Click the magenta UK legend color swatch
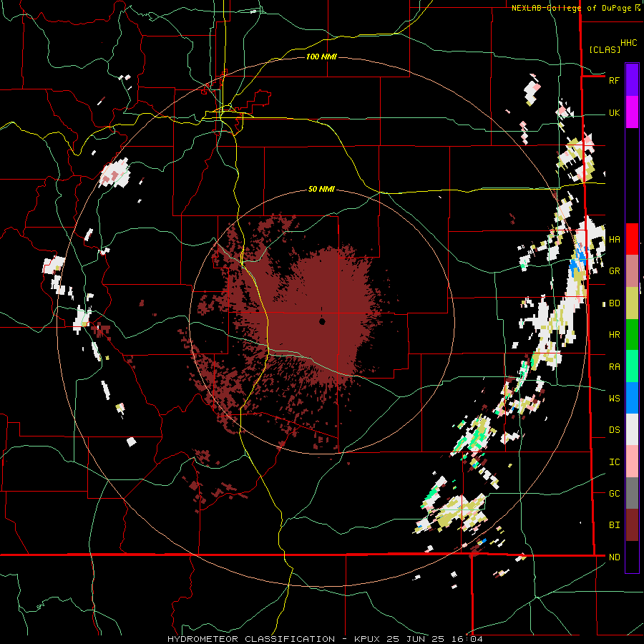 [632, 112]
